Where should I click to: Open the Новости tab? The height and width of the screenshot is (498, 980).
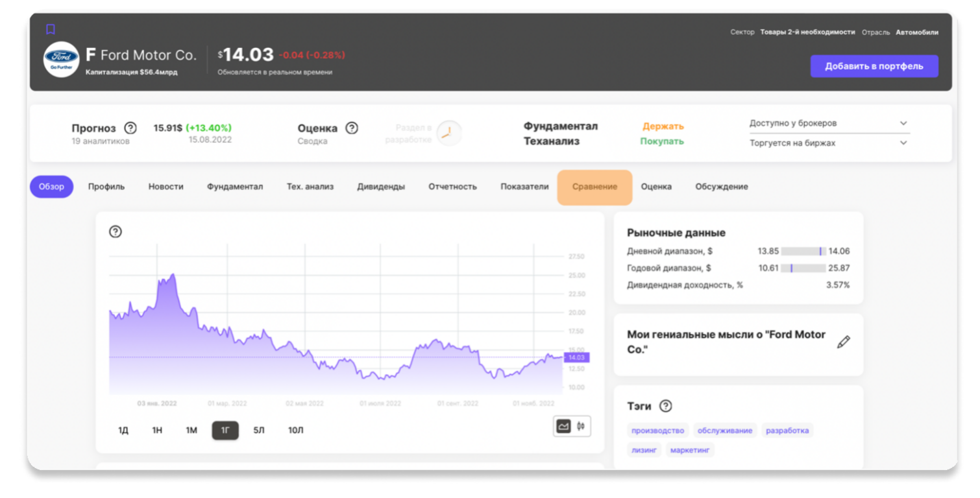point(166,187)
